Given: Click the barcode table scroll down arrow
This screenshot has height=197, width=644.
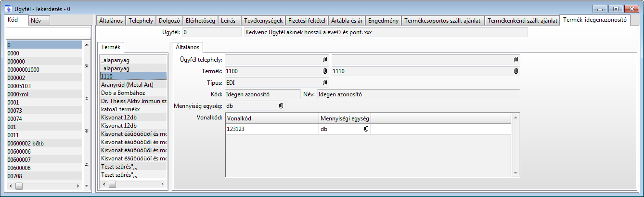Looking at the screenshot, I should pyautogui.click(x=515, y=173).
